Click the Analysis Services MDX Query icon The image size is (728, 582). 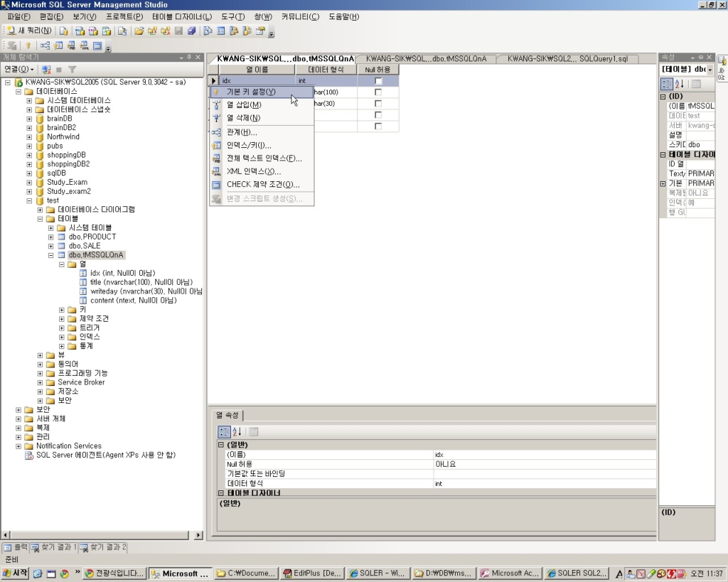[80, 31]
